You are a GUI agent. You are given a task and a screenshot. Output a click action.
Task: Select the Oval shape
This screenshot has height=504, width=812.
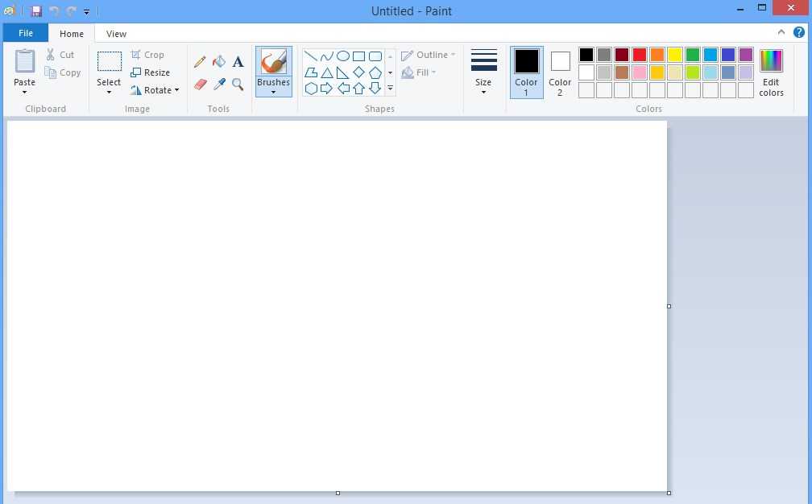click(x=343, y=56)
